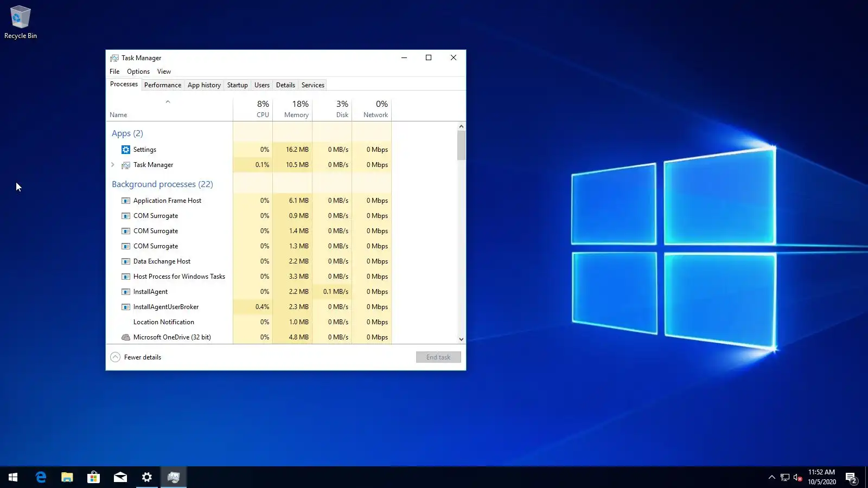Viewport: 868px width, 488px height.
Task: Switch to the Startup tab
Action: pyautogui.click(x=238, y=85)
